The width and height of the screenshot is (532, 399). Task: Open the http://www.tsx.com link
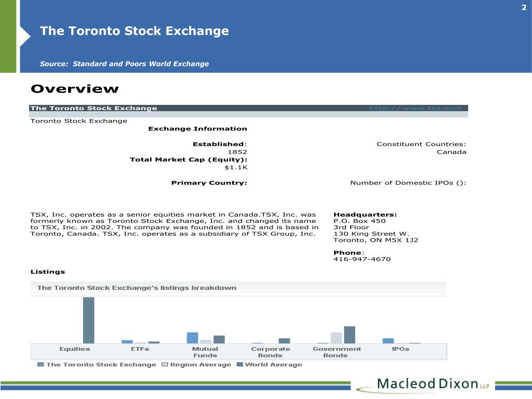point(416,108)
